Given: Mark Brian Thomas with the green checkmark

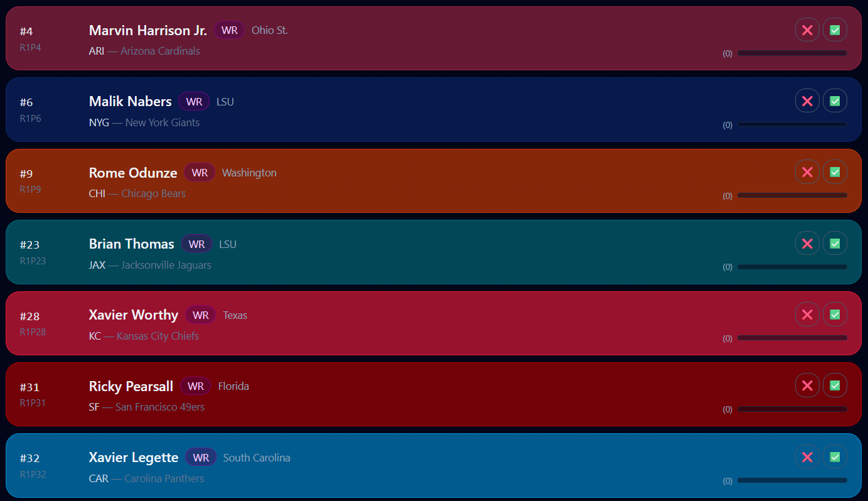Looking at the screenshot, I should point(835,243).
